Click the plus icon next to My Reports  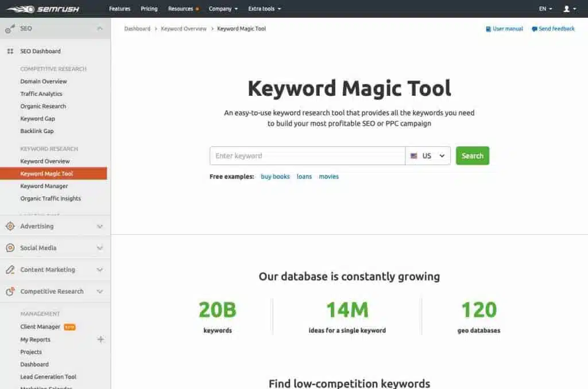pyautogui.click(x=100, y=339)
